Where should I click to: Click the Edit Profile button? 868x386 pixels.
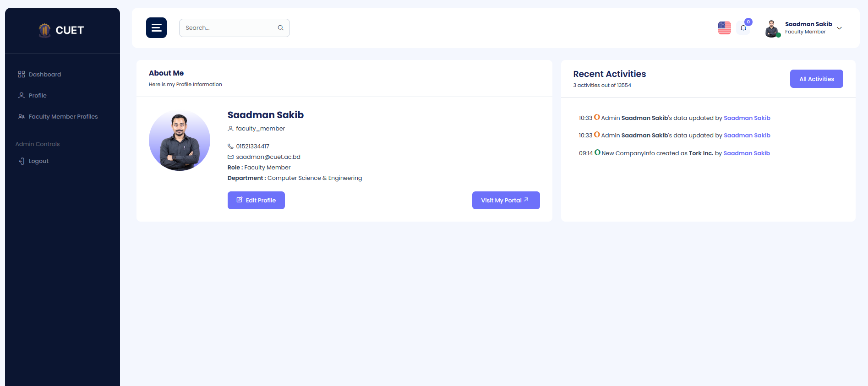point(256,201)
